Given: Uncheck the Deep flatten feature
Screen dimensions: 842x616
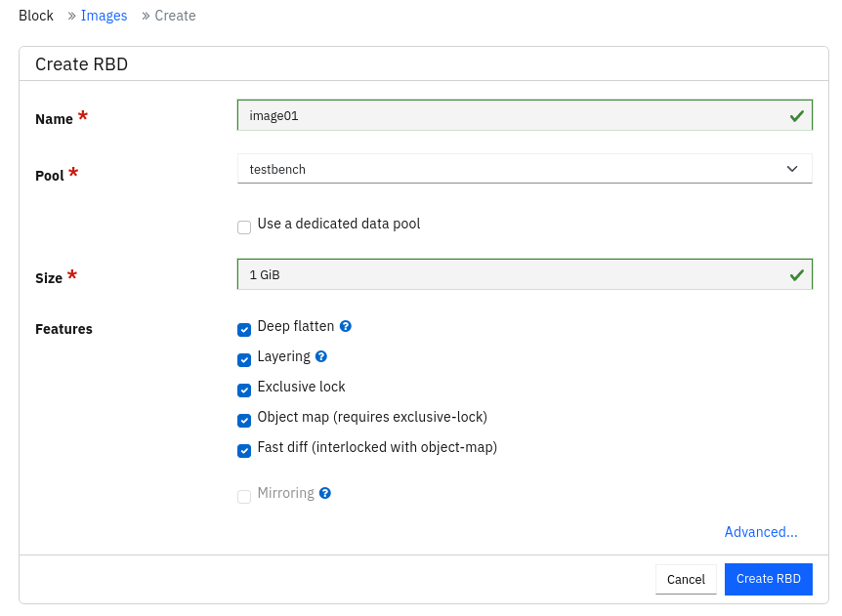Looking at the screenshot, I should click(x=244, y=330).
